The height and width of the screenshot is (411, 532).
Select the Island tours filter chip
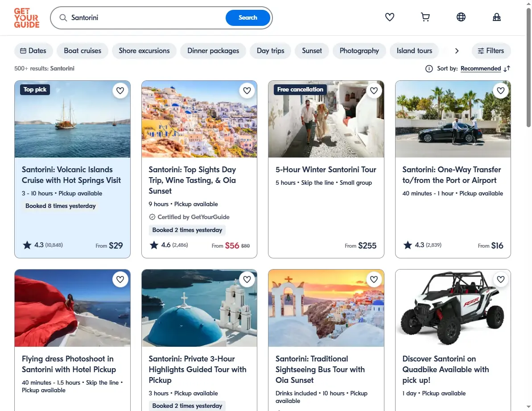coord(414,51)
